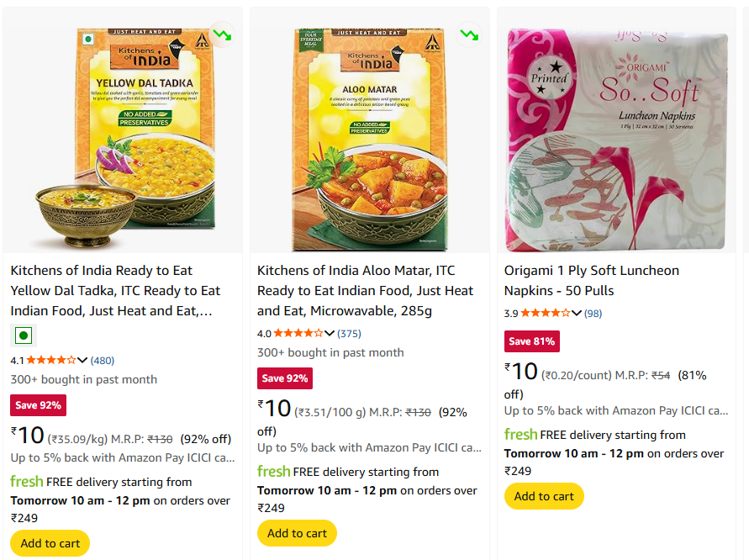Expand the rating breakdown chevron for Aloo Matar
749x560 pixels.
tap(330, 333)
